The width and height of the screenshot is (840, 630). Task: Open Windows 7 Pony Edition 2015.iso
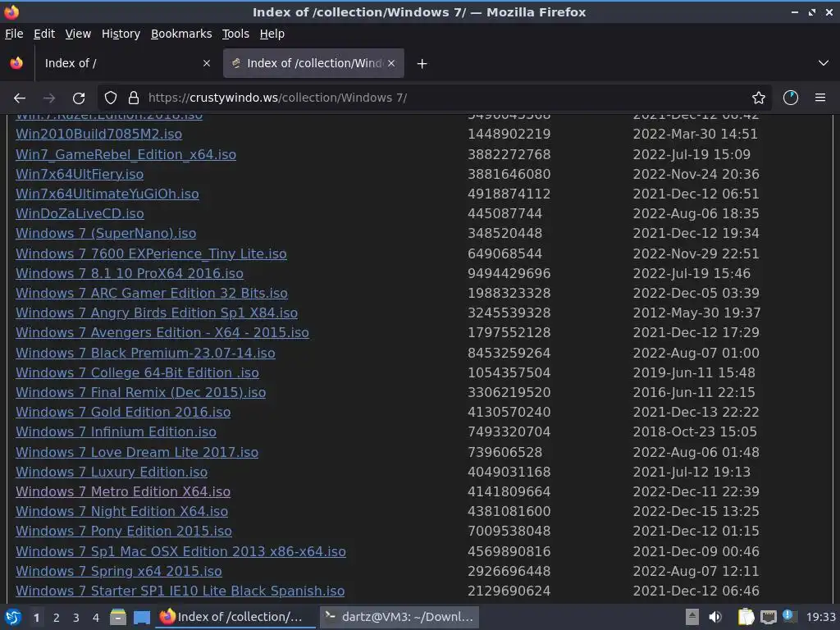(124, 532)
